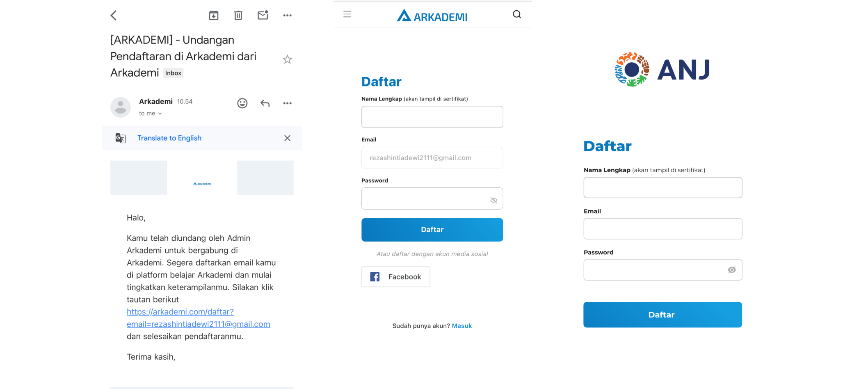Open the top email toolbar overflow menu
The height and width of the screenshot is (392, 868).
[287, 16]
